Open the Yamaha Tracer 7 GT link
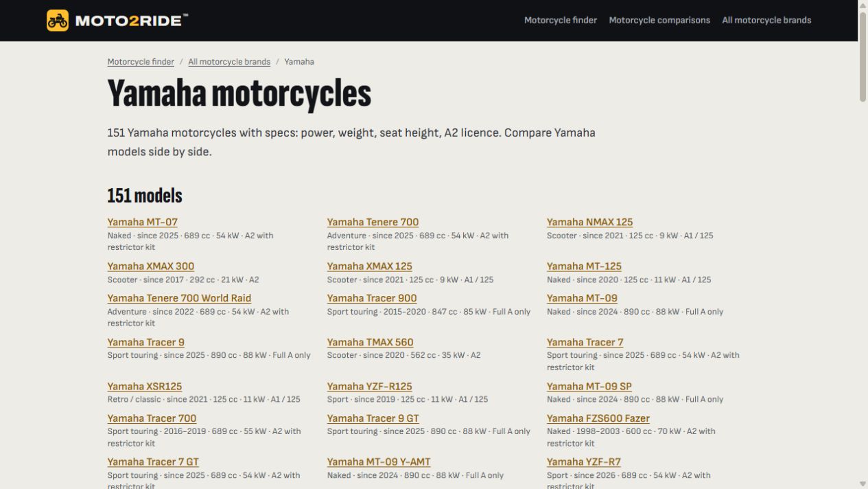The height and width of the screenshot is (489, 868). pyautogui.click(x=153, y=463)
